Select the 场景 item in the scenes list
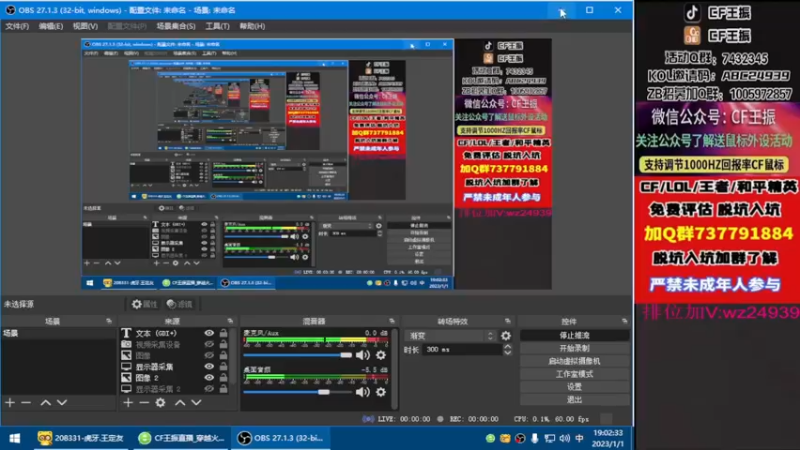The width and height of the screenshot is (800, 450). coord(58,333)
